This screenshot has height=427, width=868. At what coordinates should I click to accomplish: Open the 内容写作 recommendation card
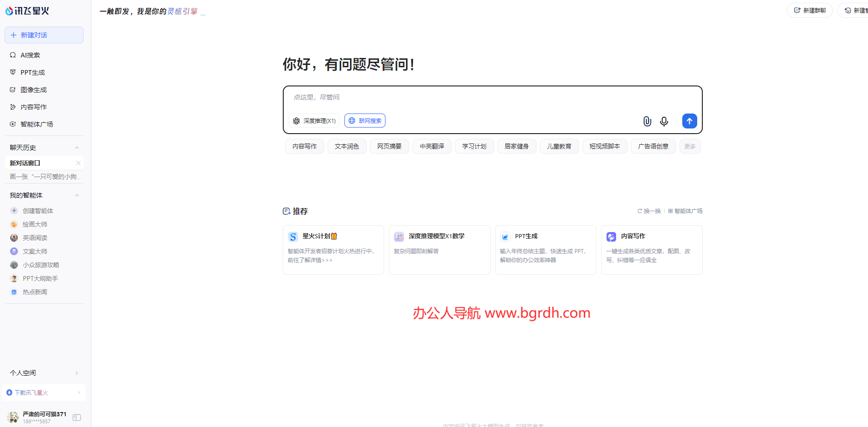pyautogui.click(x=652, y=250)
